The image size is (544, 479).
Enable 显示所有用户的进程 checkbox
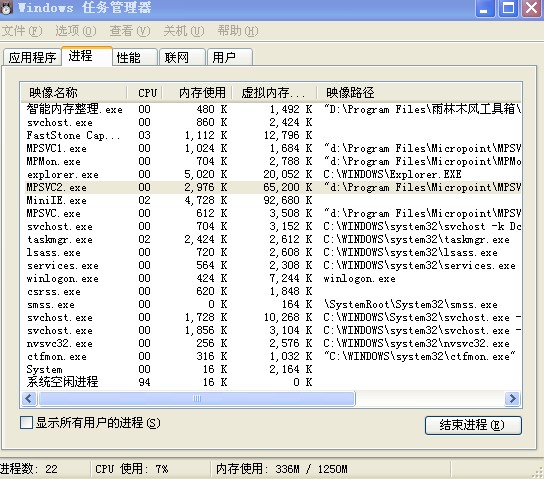[x=26, y=423]
